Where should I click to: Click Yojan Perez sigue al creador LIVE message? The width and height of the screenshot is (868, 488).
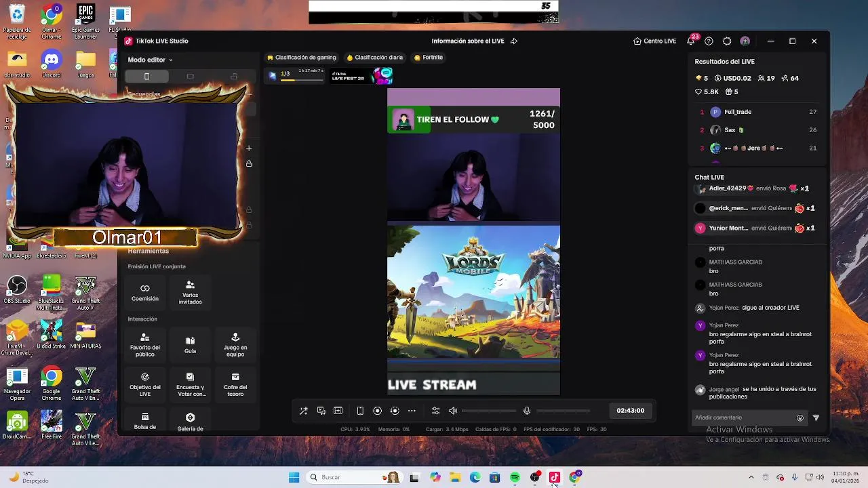pyautogui.click(x=748, y=308)
